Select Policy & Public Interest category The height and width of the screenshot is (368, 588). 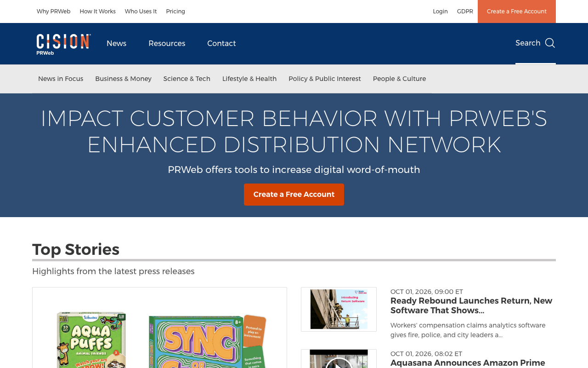pyautogui.click(x=325, y=79)
